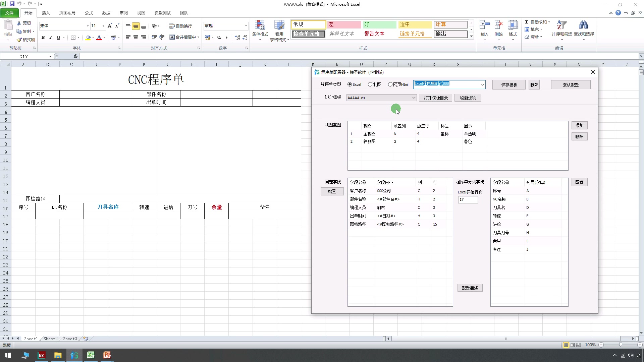Center text horizontally
Screen dimensions: 644x362
pos(136,37)
